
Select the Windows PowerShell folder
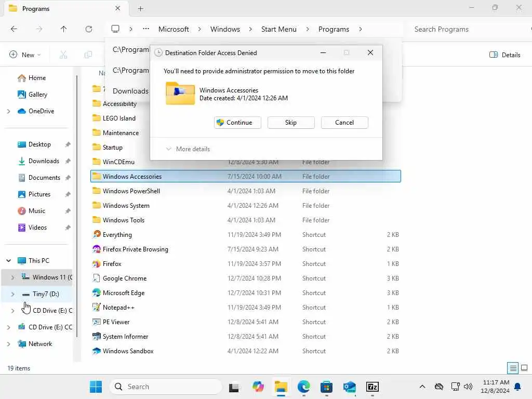click(246, 191)
